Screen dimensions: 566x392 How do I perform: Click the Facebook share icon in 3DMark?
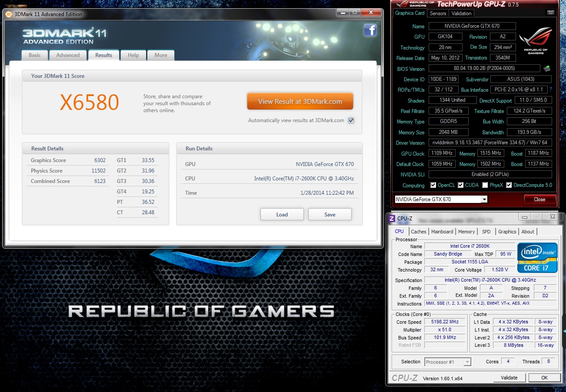370,30
